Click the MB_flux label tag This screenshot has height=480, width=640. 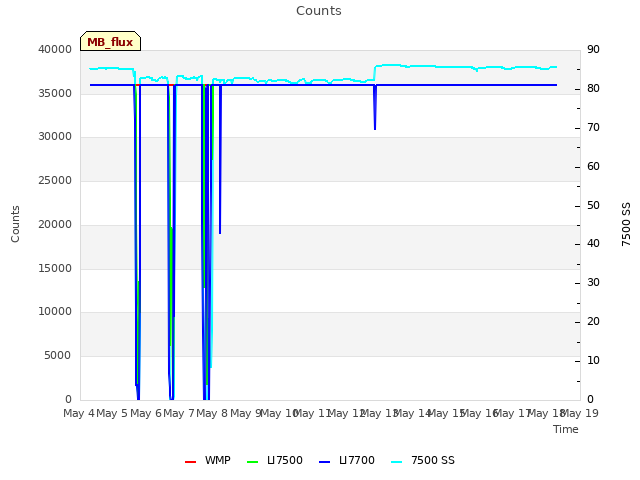click(110, 42)
